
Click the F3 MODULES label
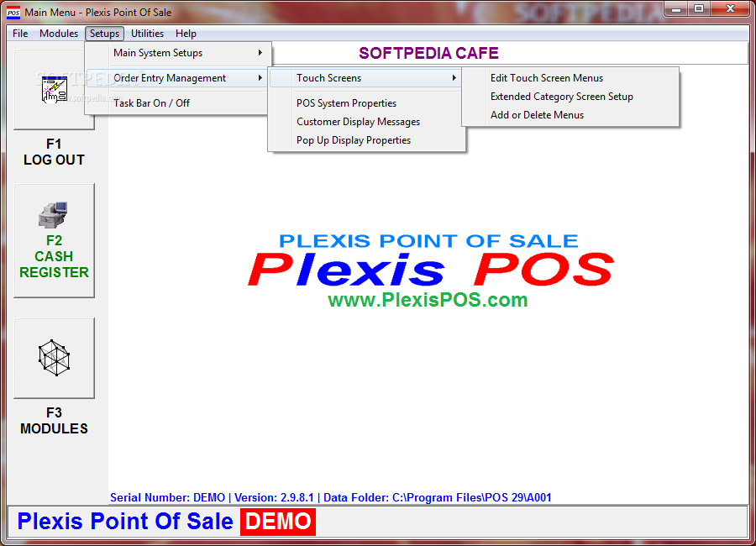[x=54, y=421]
